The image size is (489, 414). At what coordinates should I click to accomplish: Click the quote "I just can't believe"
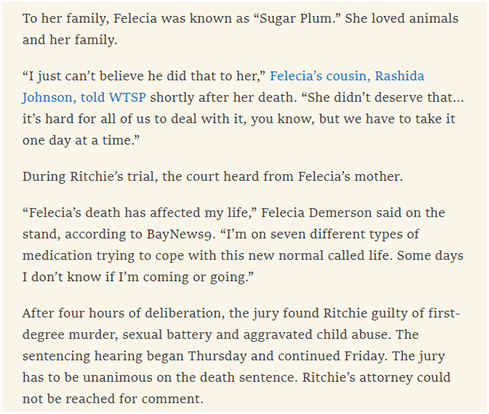point(86,76)
